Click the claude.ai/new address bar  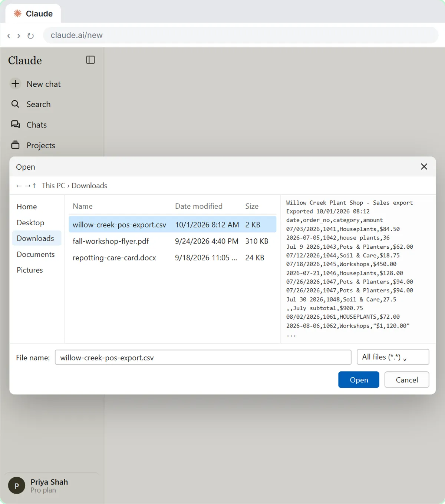pos(241,35)
